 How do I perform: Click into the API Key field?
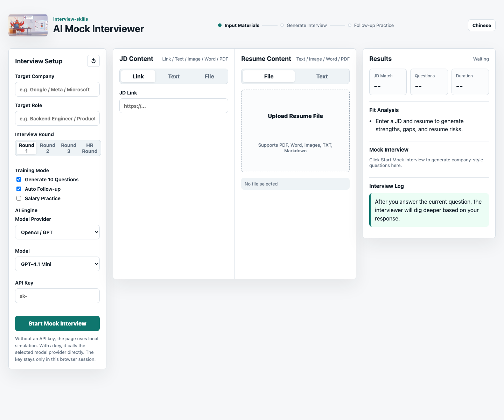57,296
